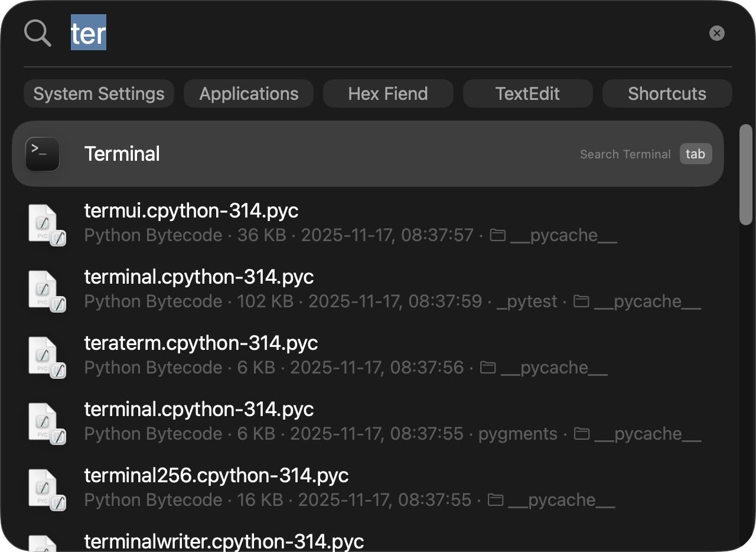Click the pygments terminal.cpython-314.pyc file icon

[x=45, y=422]
